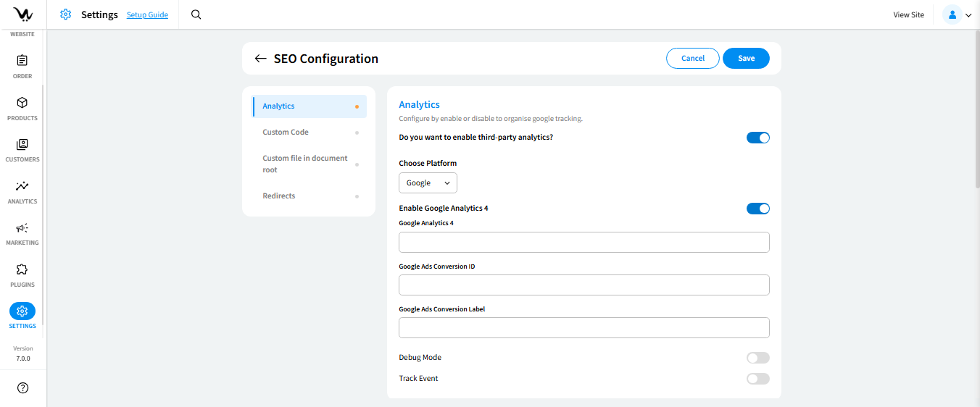Open Analytics chart icon in sidebar
This screenshot has width=980, height=407.
point(22,186)
